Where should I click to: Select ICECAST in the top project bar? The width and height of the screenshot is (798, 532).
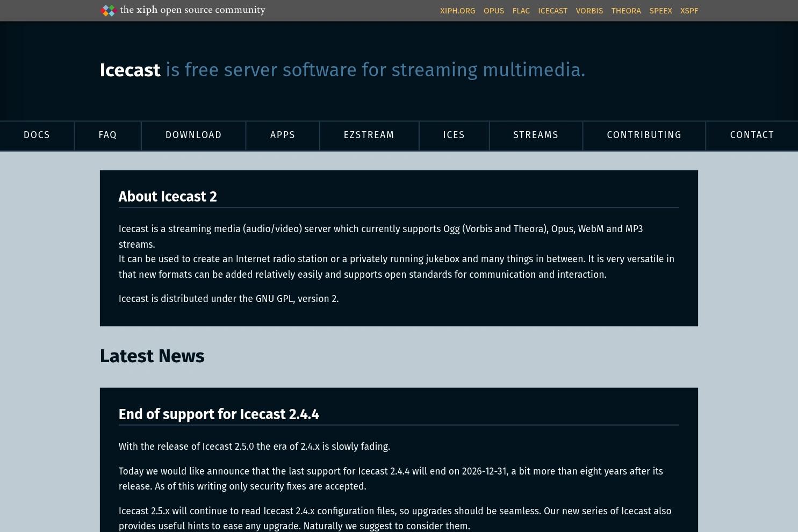552,11
